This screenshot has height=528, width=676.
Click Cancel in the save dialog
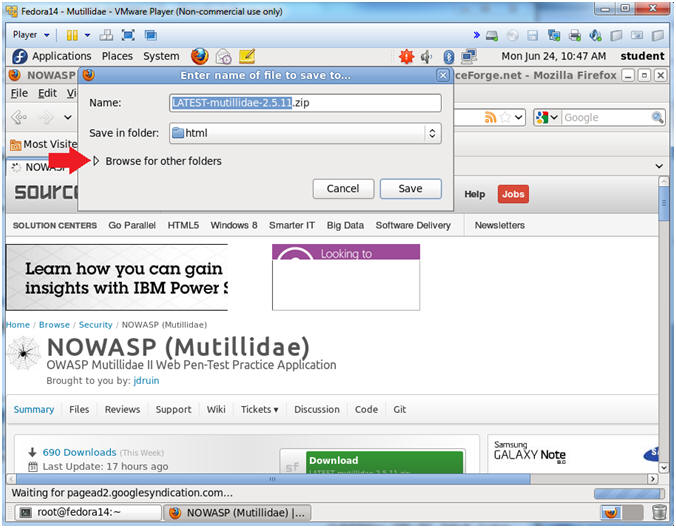pyautogui.click(x=343, y=189)
